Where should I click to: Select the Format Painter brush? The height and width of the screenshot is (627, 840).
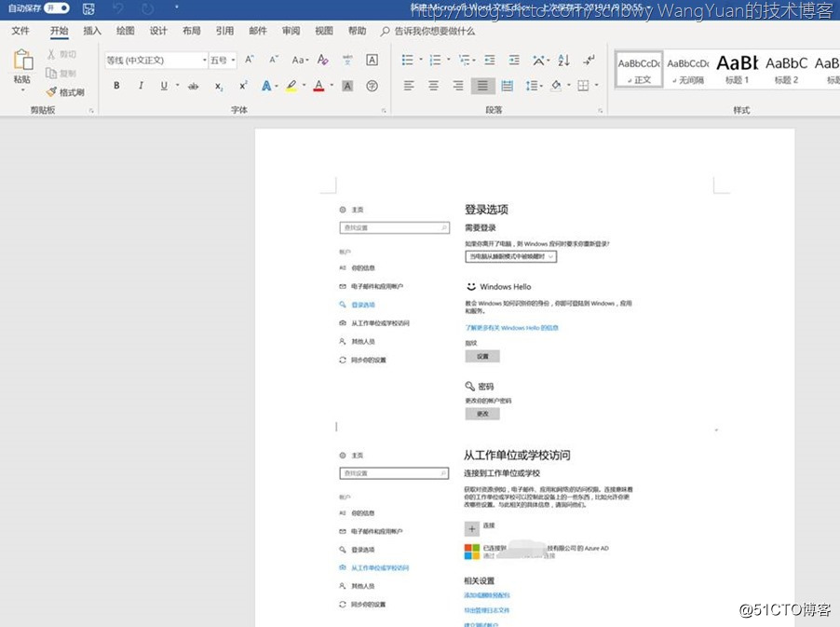51,92
